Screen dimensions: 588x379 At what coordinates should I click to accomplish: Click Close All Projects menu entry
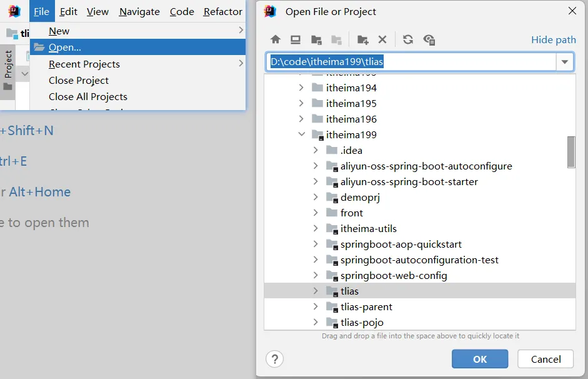click(88, 96)
